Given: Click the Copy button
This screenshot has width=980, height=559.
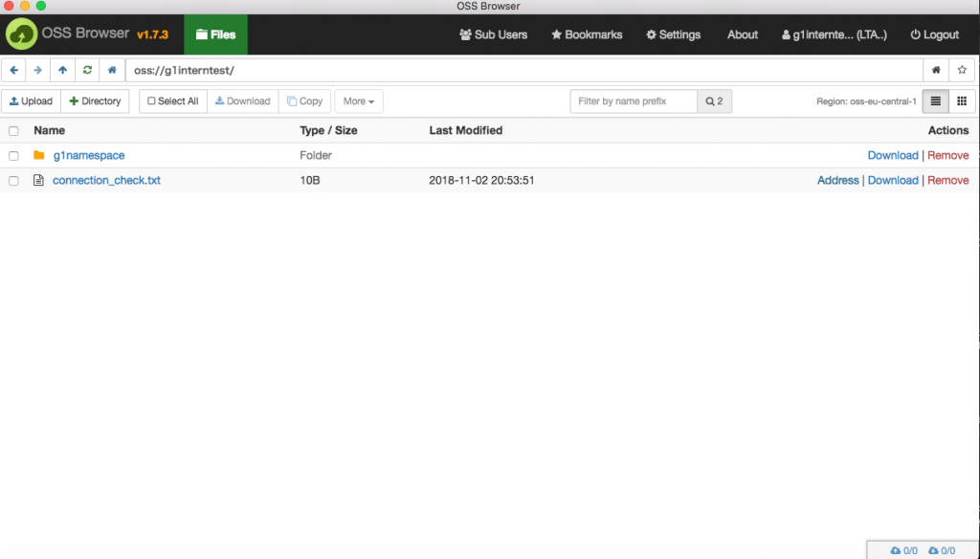Looking at the screenshot, I should pos(305,101).
